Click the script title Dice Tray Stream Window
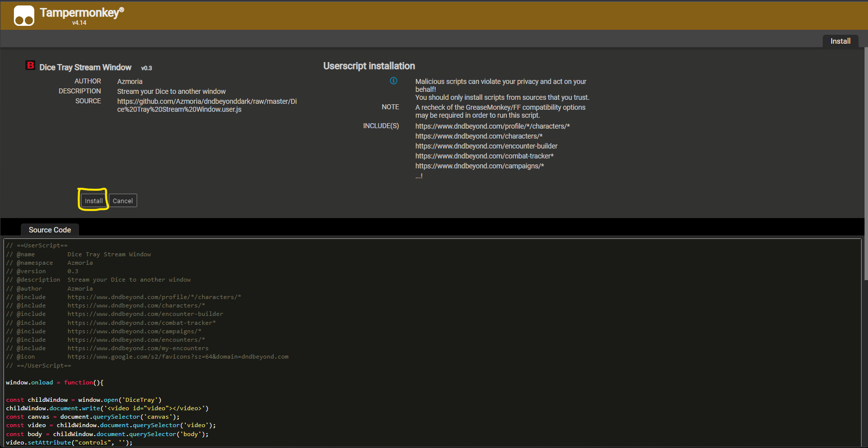Screen dimensions: 868x448 [x=85, y=67]
